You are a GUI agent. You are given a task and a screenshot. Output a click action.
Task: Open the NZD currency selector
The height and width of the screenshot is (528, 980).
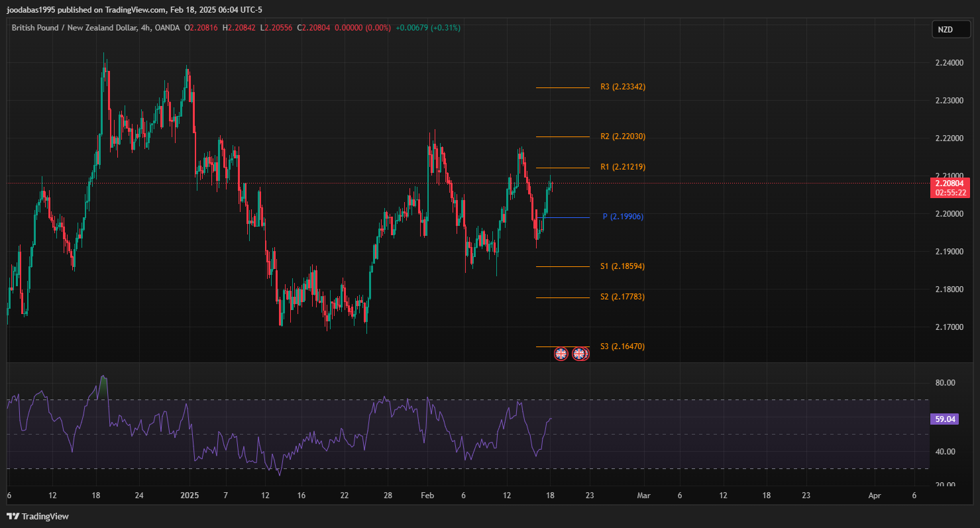(944, 29)
